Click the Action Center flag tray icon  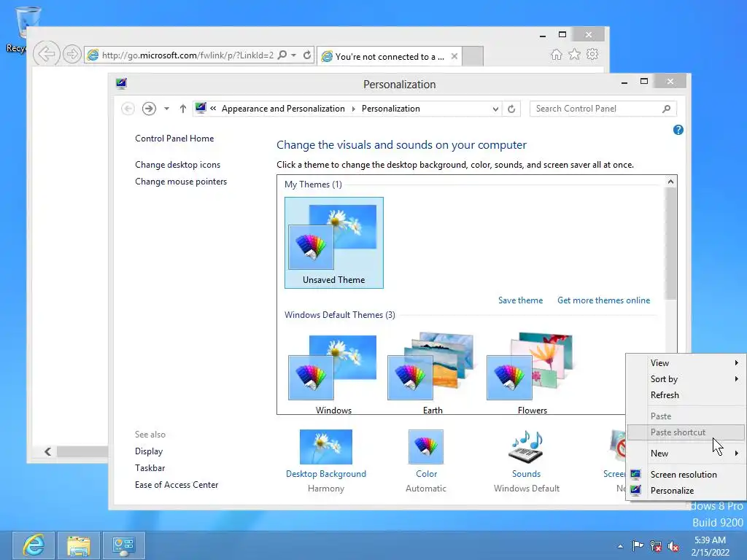tap(638, 545)
